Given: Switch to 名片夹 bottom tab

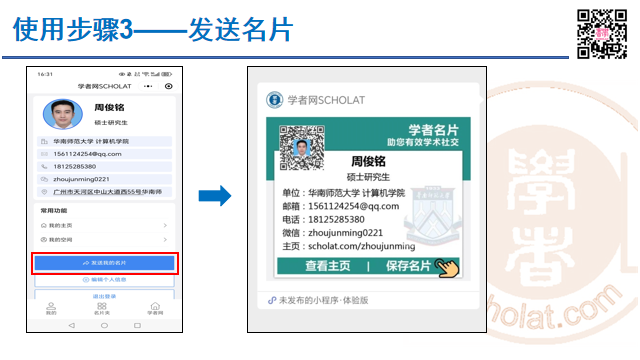Looking at the screenshot, I should tap(102, 309).
